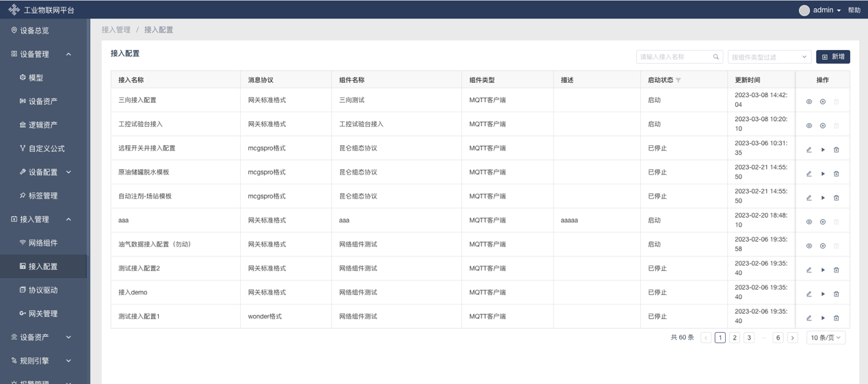Viewport: 868px width, 384px height.
Task: Go to 协议驱动 menu item
Action: [42, 290]
